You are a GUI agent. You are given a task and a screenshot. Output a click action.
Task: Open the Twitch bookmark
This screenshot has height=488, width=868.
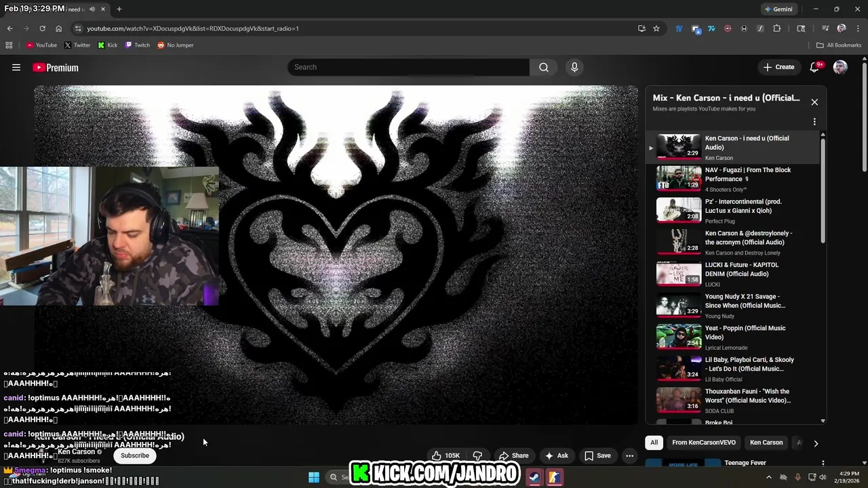[x=138, y=45]
